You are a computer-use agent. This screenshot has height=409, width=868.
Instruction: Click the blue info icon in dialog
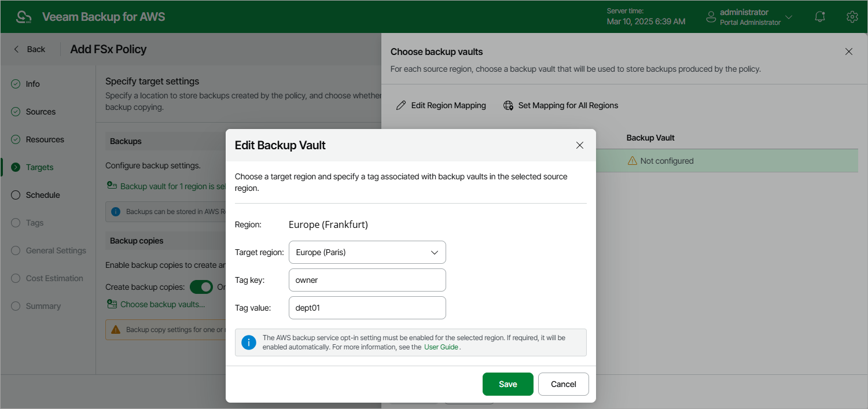[249, 342]
